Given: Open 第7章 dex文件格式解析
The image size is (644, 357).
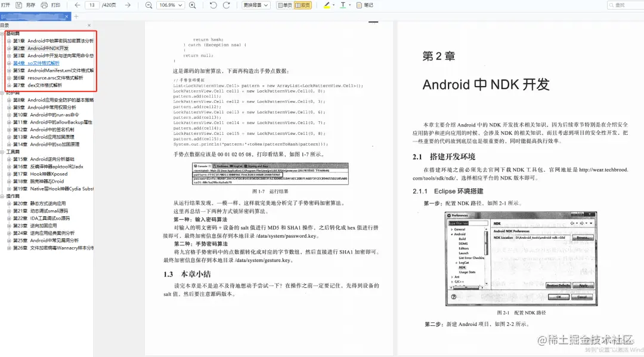Looking at the screenshot, I should (x=38, y=85).
